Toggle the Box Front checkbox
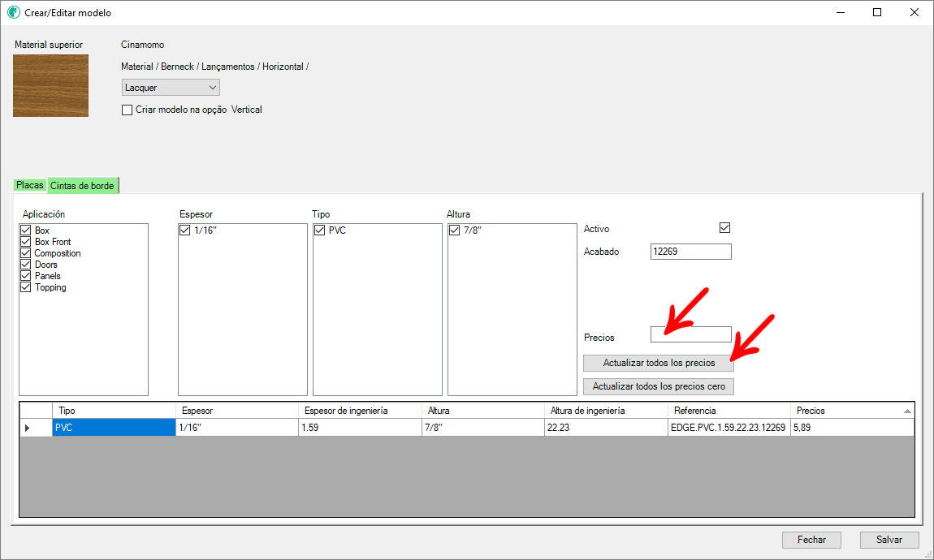934x560 pixels. coord(26,242)
